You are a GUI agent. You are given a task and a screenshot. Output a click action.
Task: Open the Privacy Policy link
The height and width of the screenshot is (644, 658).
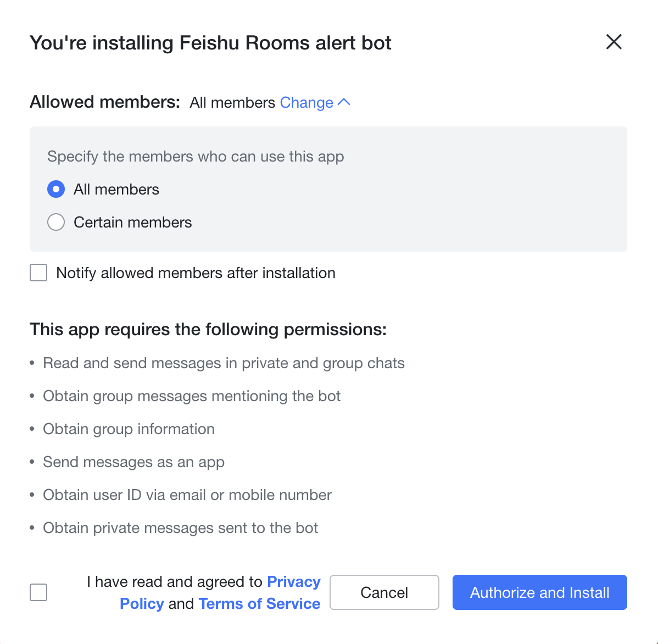coord(293,581)
